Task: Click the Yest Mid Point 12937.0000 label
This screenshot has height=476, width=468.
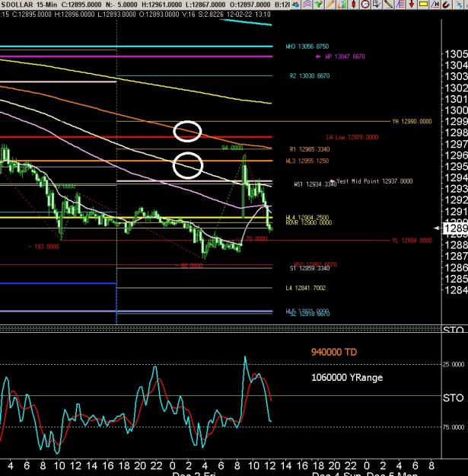Action: 374,181
